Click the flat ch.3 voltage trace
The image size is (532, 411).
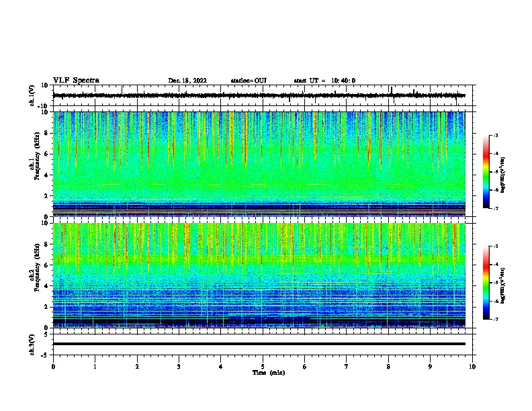[259, 344]
